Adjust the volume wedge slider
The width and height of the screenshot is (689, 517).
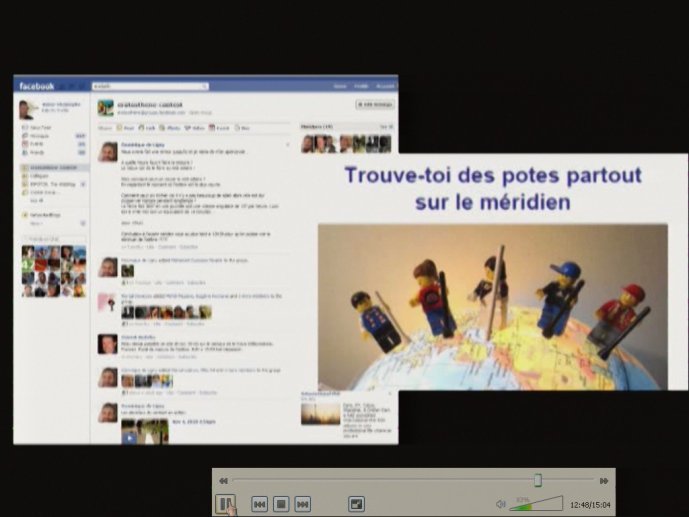[536, 503]
